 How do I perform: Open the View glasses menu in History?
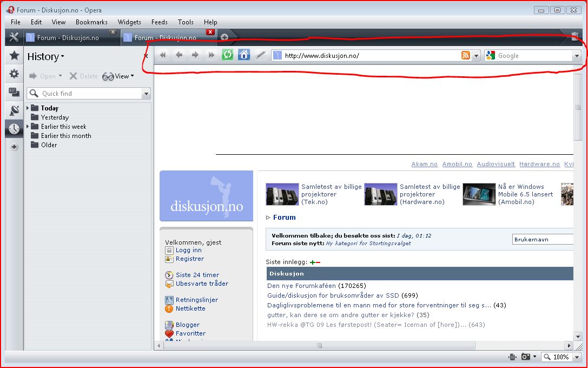(x=118, y=76)
